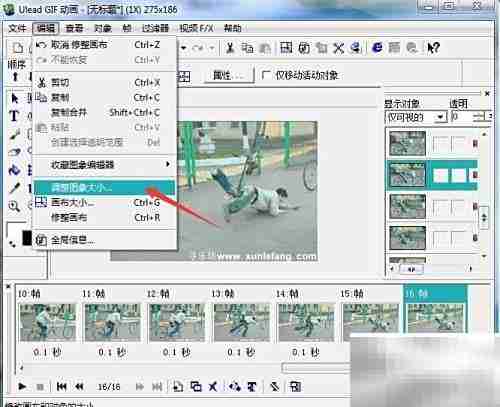Toggle the first box in the highlighted object row
The width and height of the screenshot is (500, 407).
pyautogui.click(x=440, y=175)
